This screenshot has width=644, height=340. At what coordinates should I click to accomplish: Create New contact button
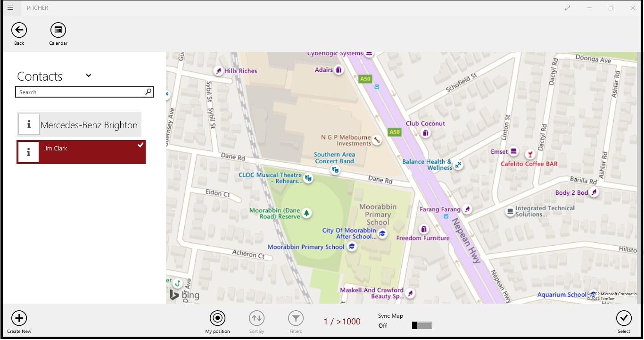click(19, 318)
